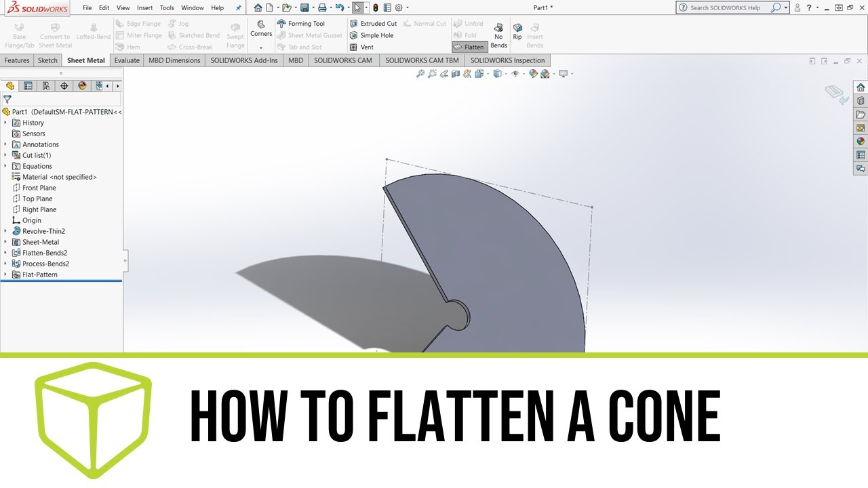Click the user login icon
Viewport: 868px width, 488px height.
pyautogui.click(x=797, y=8)
